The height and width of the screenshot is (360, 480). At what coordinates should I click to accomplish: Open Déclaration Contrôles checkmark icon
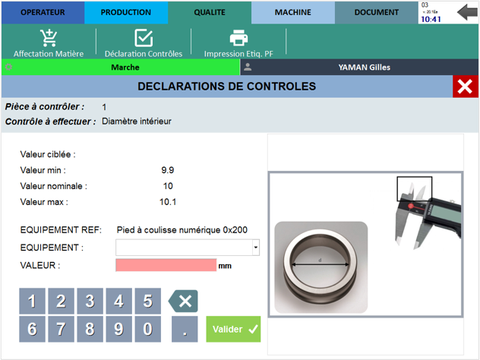pyautogui.click(x=143, y=38)
